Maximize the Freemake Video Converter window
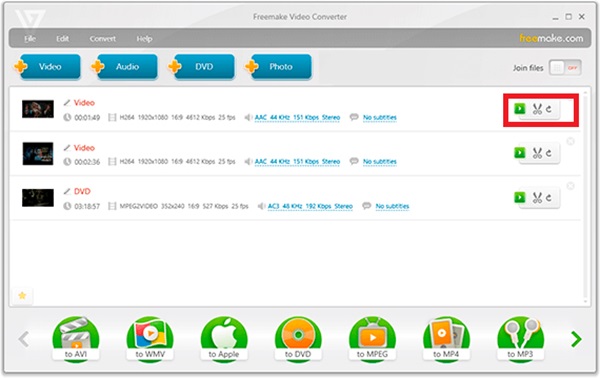Screen dimensions: 600x378 pyautogui.click(x=569, y=16)
